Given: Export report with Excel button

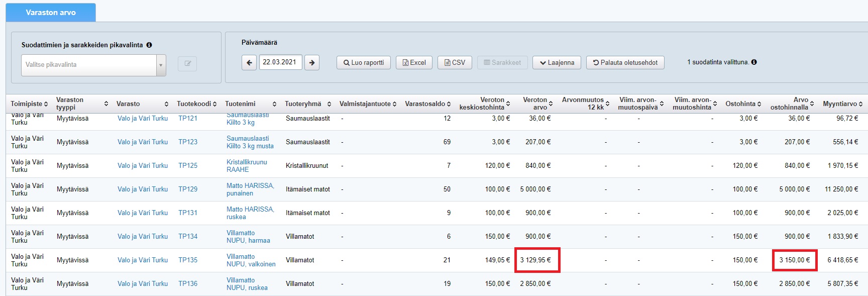Looking at the screenshot, I should tap(414, 63).
